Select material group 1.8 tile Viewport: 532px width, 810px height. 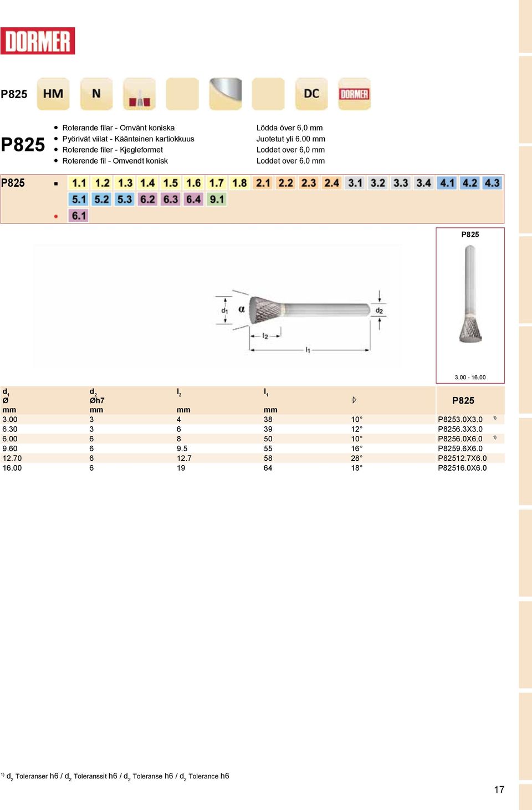[239, 183]
